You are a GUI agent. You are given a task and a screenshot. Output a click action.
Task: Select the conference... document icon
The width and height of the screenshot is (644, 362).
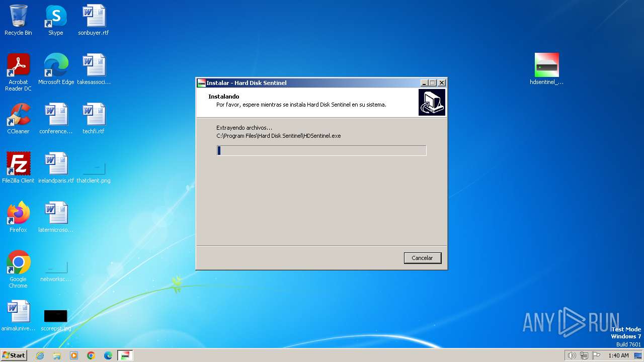[x=56, y=119]
